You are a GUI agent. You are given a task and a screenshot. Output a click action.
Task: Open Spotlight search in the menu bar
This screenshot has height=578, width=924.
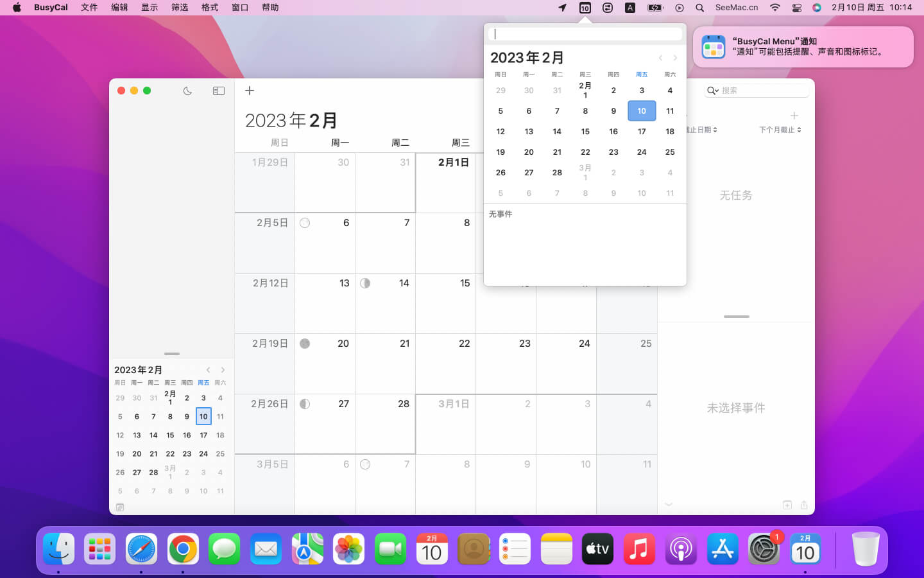tap(700, 8)
